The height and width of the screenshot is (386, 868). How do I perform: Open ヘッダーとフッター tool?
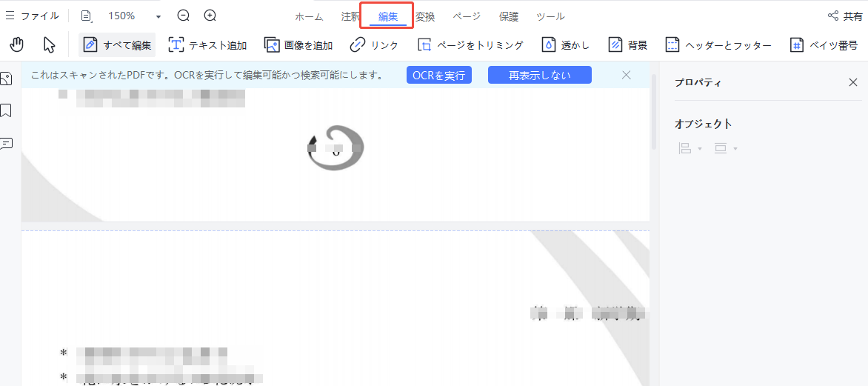click(x=718, y=45)
